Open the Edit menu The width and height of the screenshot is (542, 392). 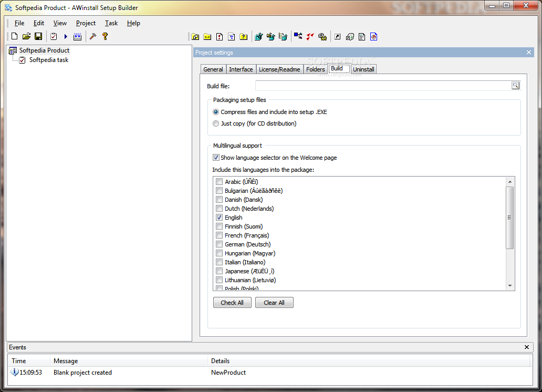[39, 23]
